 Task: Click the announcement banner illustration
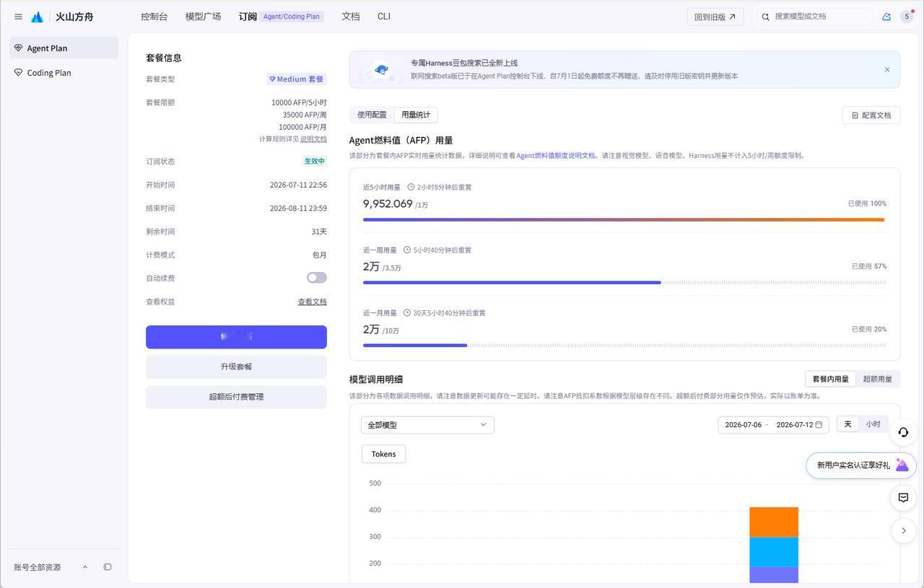pyautogui.click(x=380, y=70)
